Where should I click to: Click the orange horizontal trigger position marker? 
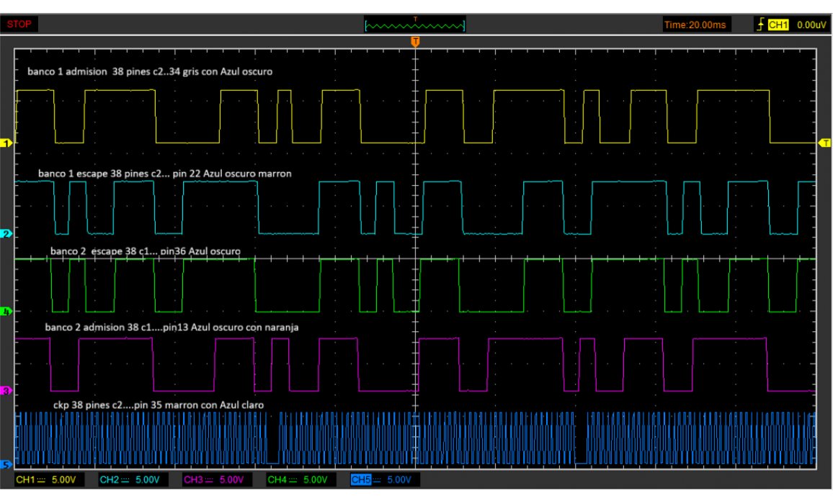pos(415,42)
